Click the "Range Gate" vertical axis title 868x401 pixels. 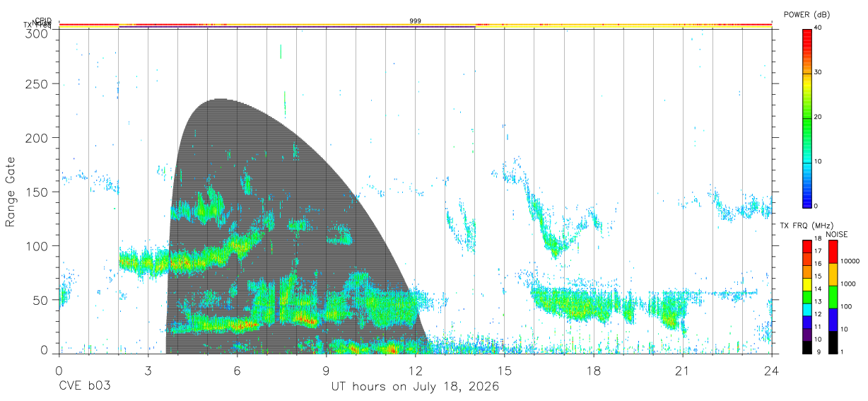click(x=11, y=192)
